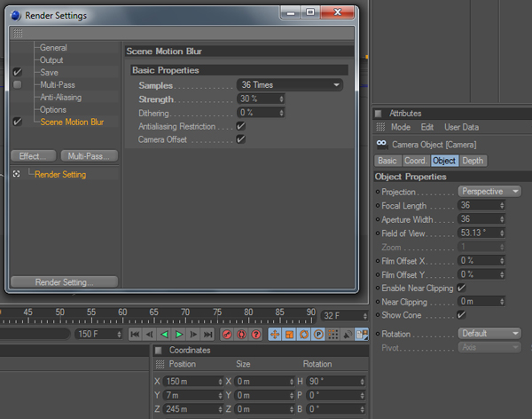Image resolution: width=532 pixels, height=419 pixels.
Task: Enable the Multi-Pass checkbox in render list
Action: (18, 84)
